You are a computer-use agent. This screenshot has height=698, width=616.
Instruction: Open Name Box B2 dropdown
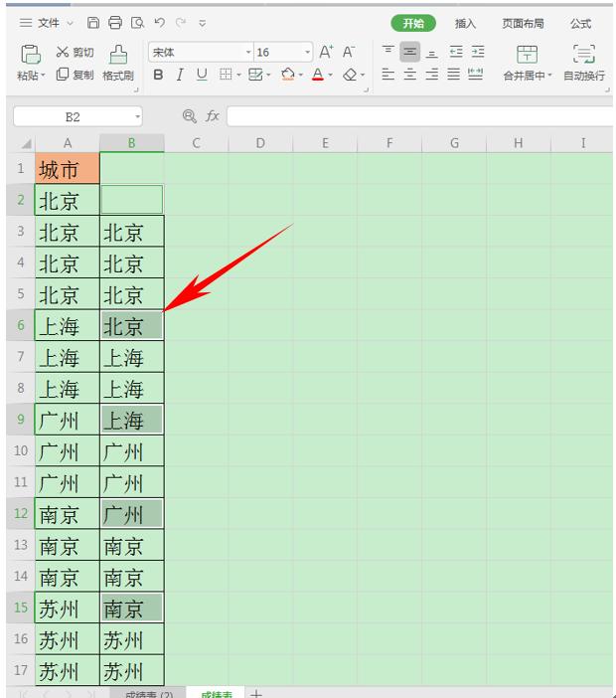pyautogui.click(x=137, y=116)
